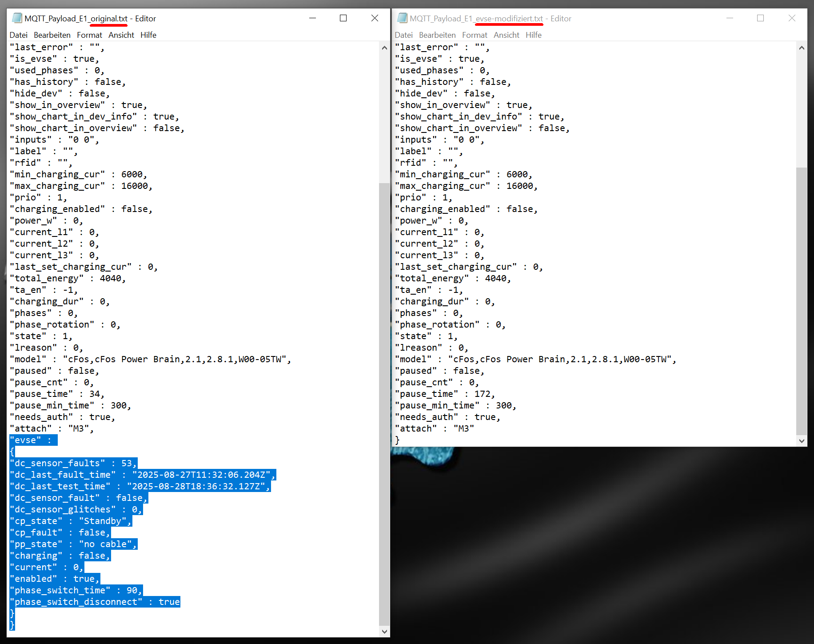Close the evse-modifiziert.txt editor window
The height and width of the screenshot is (644, 814).
[x=792, y=18]
